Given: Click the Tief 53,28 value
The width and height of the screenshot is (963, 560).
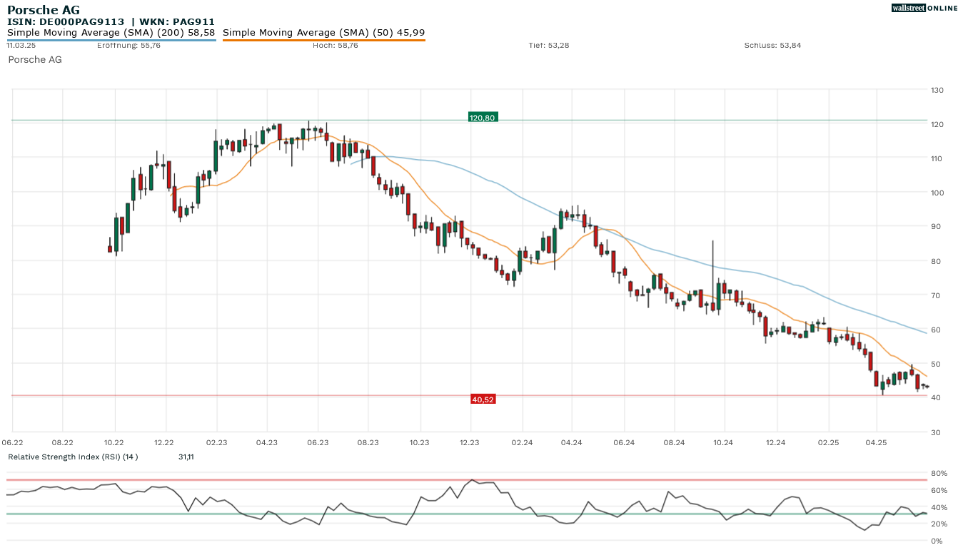Looking at the screenshot, I should click(x=548, y=46).
